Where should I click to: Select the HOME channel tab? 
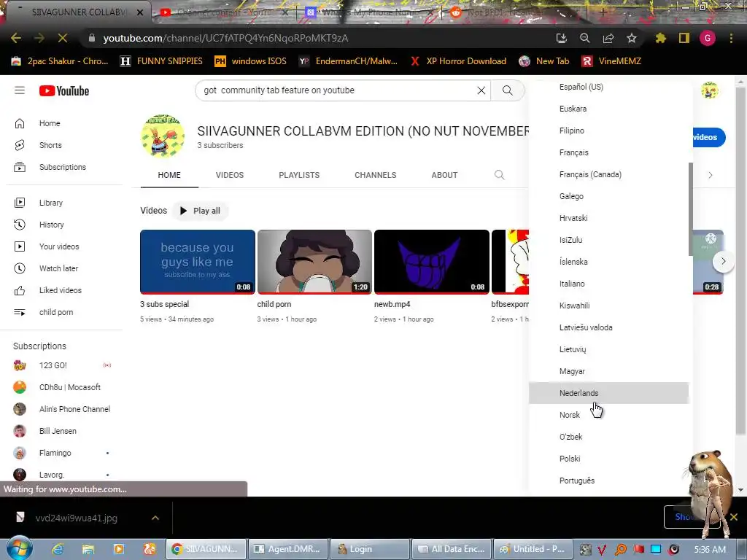click(x=169, y=175)
